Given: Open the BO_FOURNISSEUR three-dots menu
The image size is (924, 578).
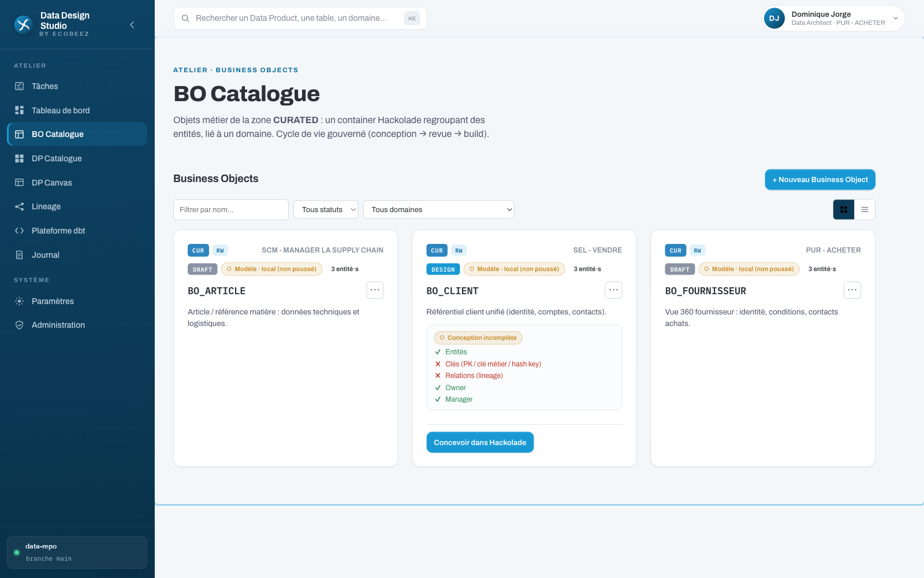Looking at the screenshot, I should (x=852, y=290).
